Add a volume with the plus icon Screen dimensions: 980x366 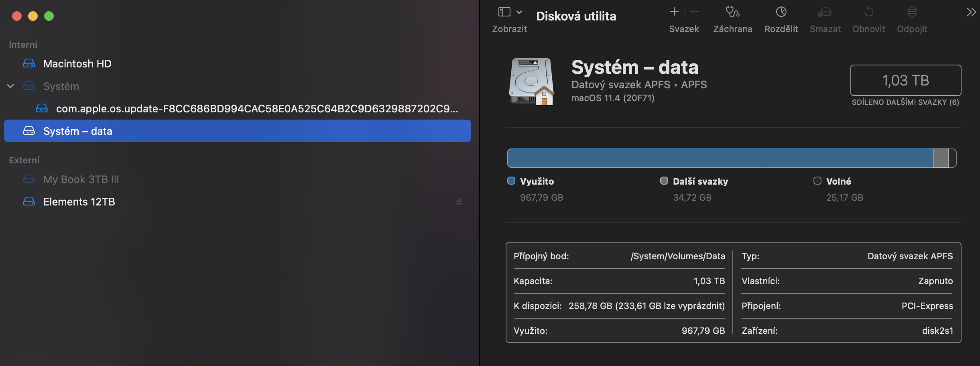click(x=674, y=12)
